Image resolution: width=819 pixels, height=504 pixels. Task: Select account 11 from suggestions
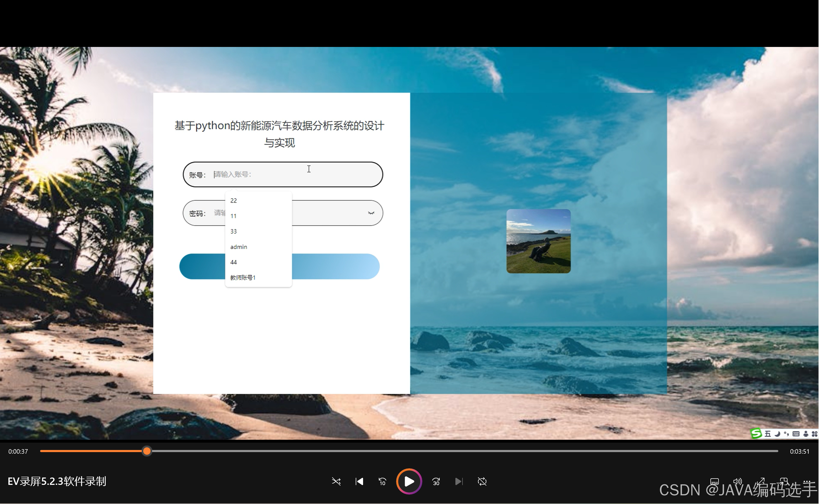coord(258,216)
